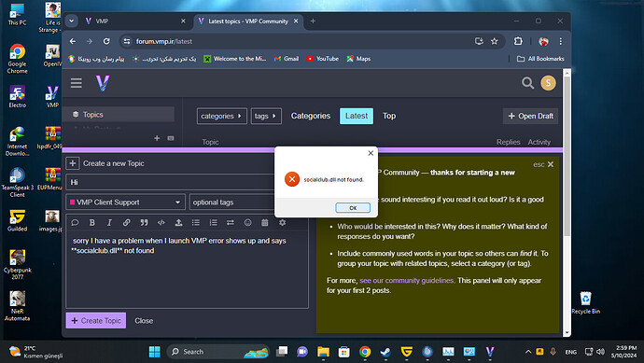
Task: Add a blockquote with the quote icon
Action: [x=144, y=223]
